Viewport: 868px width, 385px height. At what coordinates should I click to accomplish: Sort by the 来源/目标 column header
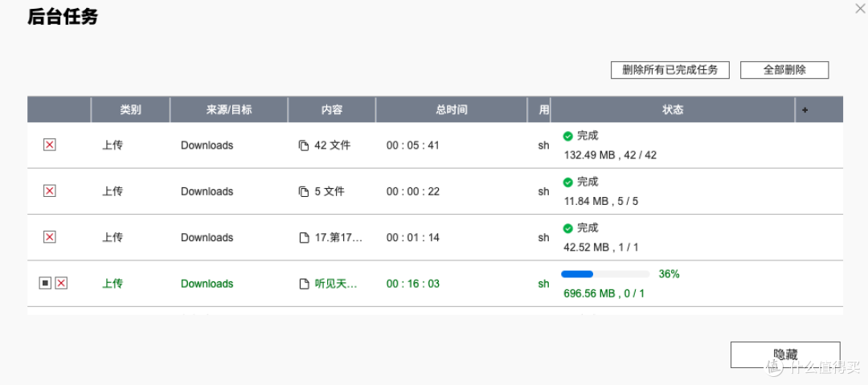tap(228, 109)
